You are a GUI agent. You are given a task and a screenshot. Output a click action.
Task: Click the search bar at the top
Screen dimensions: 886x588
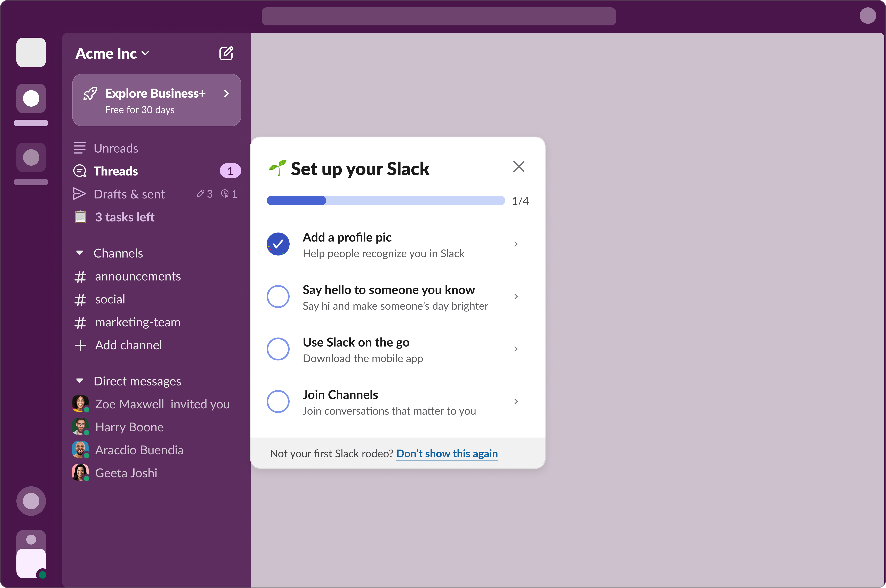(438, 16)
